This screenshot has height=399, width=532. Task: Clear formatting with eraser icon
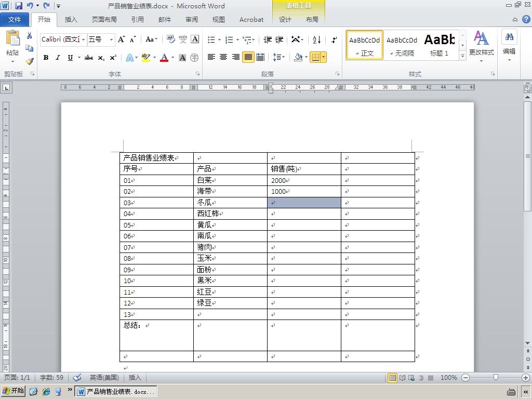pos(170,39)
